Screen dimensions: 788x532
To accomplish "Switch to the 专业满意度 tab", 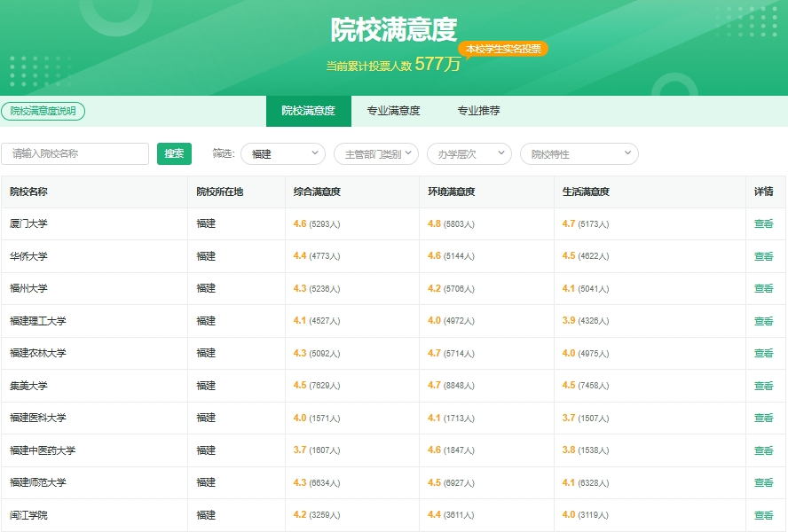I will pyautogui.click(x=393, y=111).
